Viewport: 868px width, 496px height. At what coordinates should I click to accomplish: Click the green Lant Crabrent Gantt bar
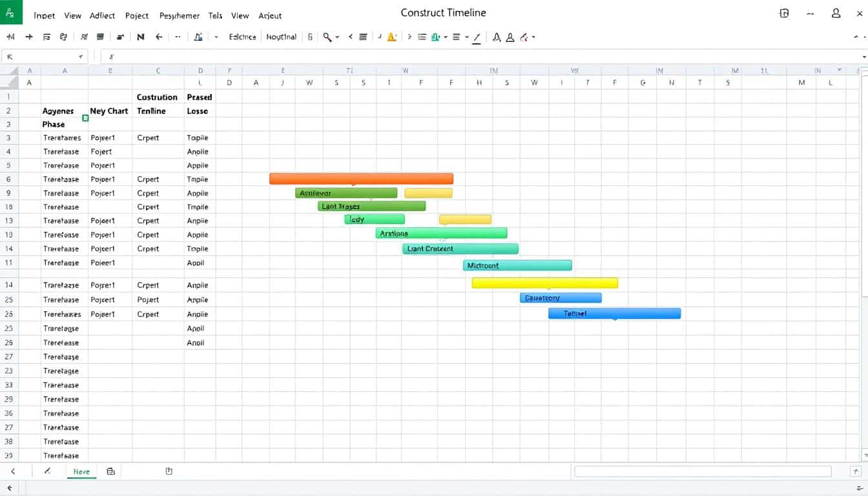point(460,249)
